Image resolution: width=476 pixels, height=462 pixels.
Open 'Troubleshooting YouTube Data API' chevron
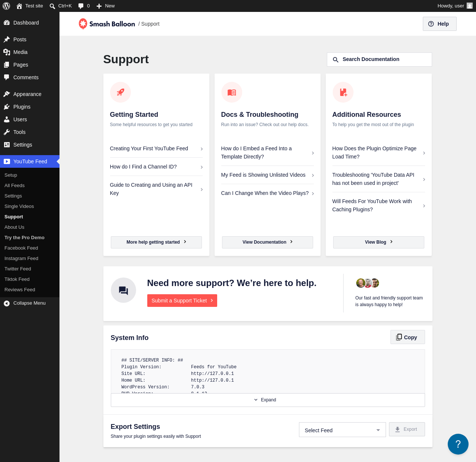tap(424, 179)
